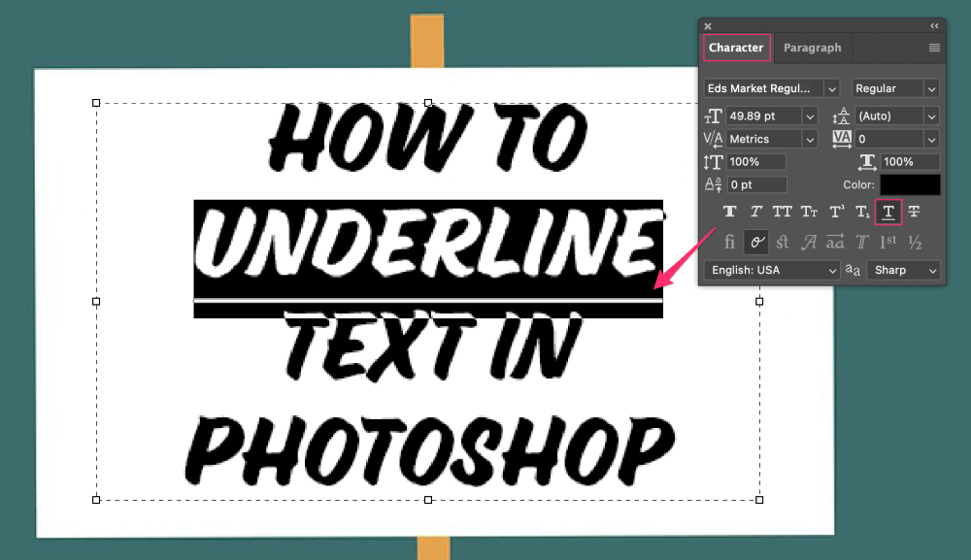Toggle Superscript style

click(837, 212)
